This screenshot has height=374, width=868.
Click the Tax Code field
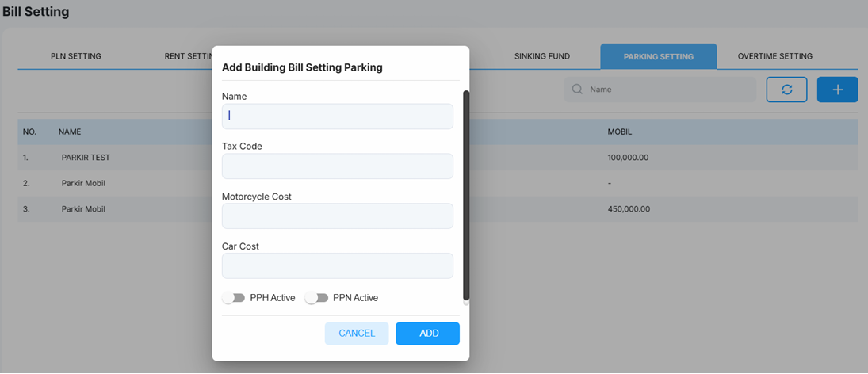tap(338, 166)
